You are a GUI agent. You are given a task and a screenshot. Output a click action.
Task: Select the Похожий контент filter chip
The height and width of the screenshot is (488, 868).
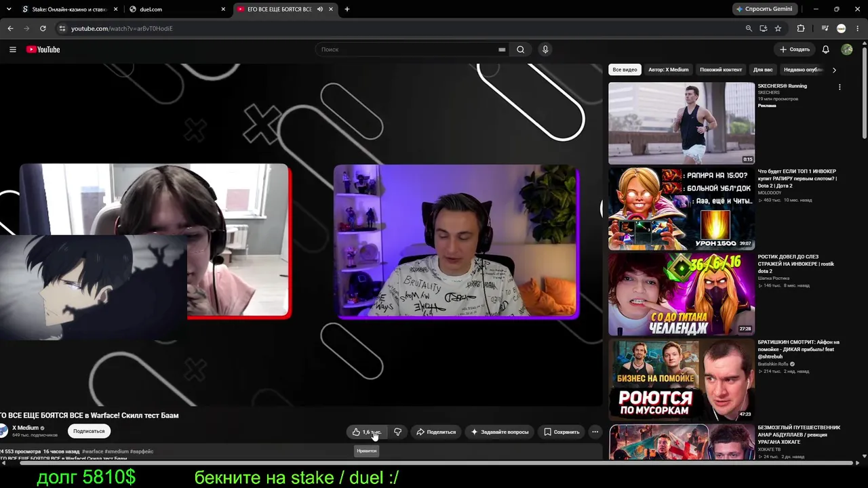click(721, 70)
